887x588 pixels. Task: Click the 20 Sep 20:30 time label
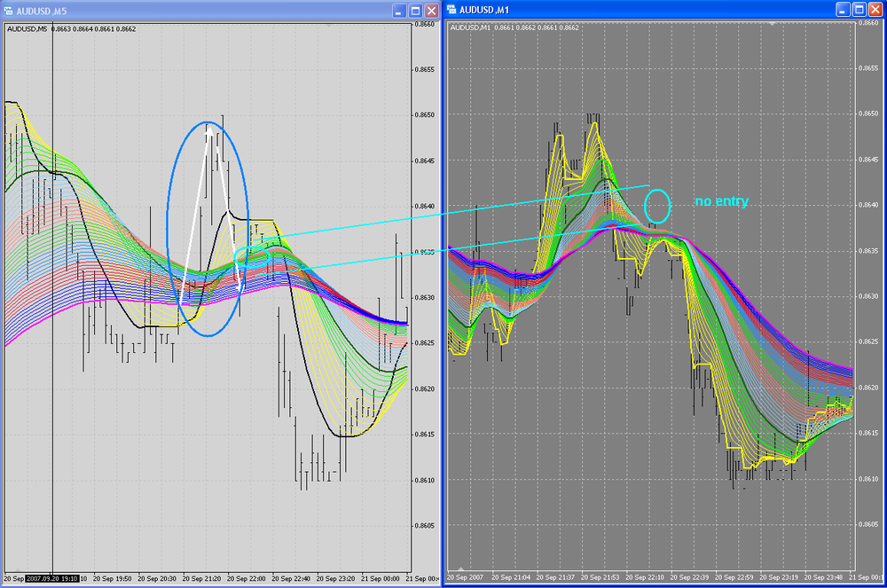click(x=157, y=579)
